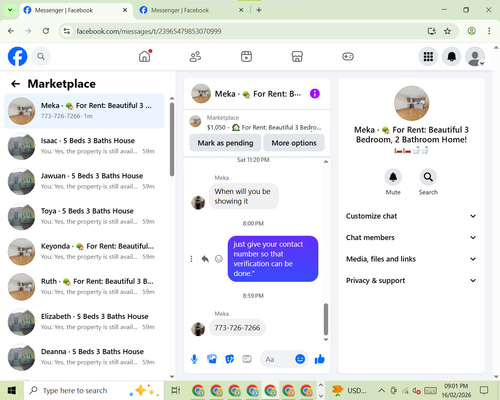Record a voice clip microphone icon
500x400 pixels.
[194, 359]
